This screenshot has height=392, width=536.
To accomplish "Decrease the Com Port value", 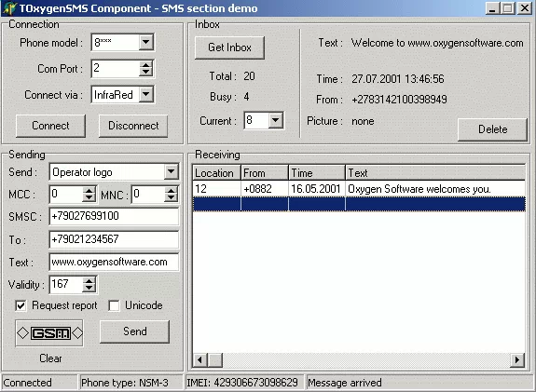I will click(146, 72).
